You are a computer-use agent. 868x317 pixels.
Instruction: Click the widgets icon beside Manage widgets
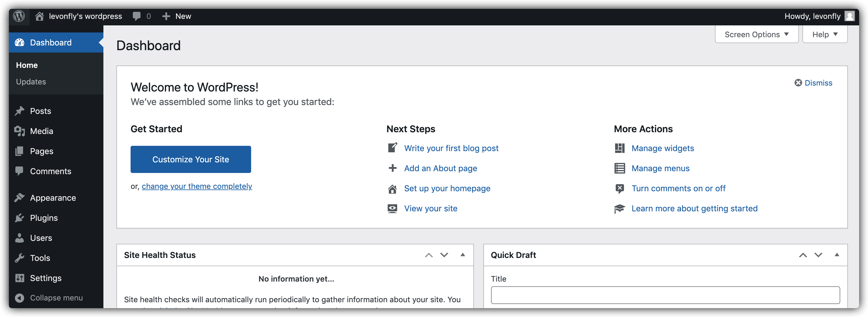(619, 148)
